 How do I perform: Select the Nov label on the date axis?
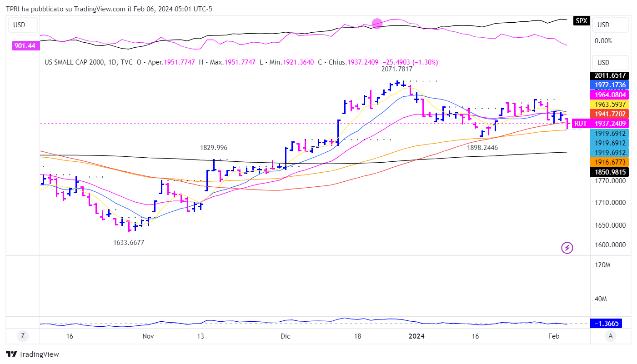pos(148,336)
